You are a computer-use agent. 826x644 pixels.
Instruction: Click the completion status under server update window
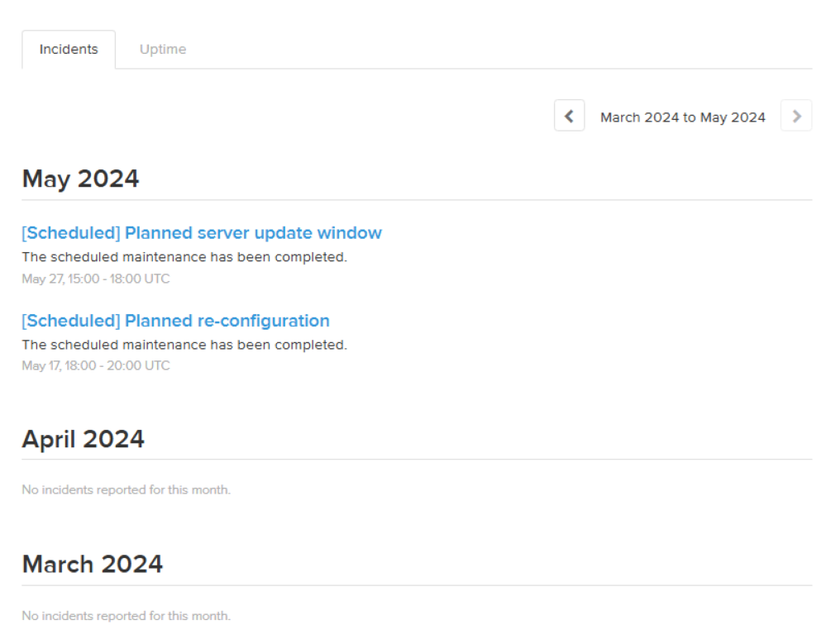tap(184, 257)
